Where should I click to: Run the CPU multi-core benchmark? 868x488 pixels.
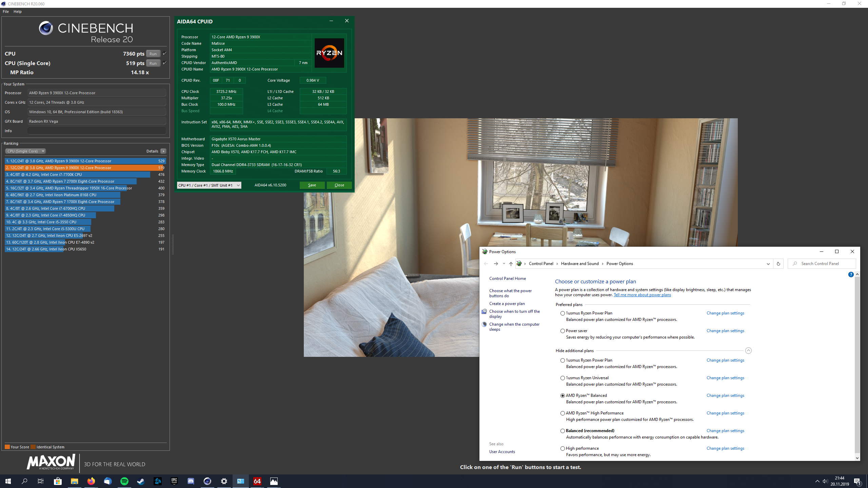point(153,54)
